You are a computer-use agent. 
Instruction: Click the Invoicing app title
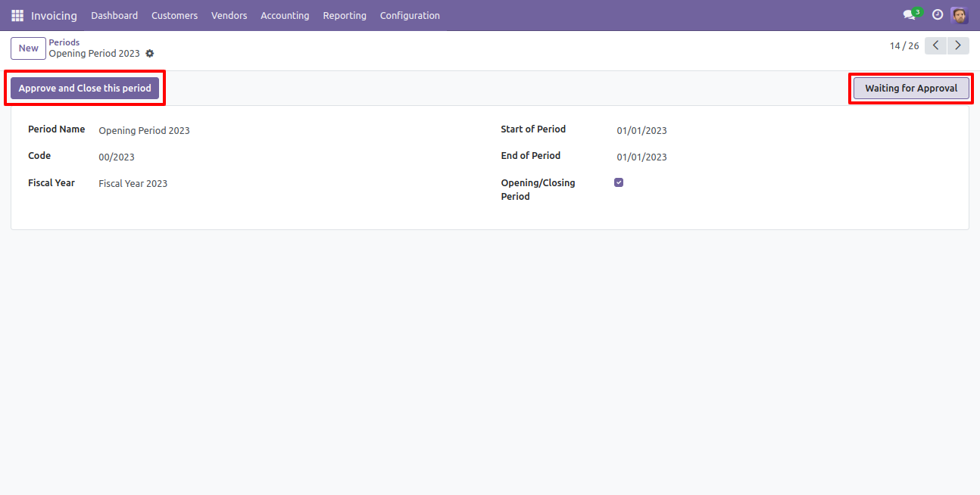point(54,15)
